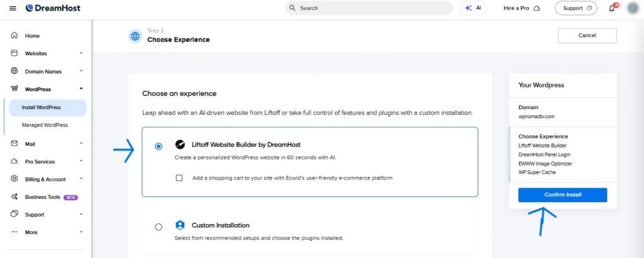Open the user profile avatar
644x258 pixels.
(633, 8)
